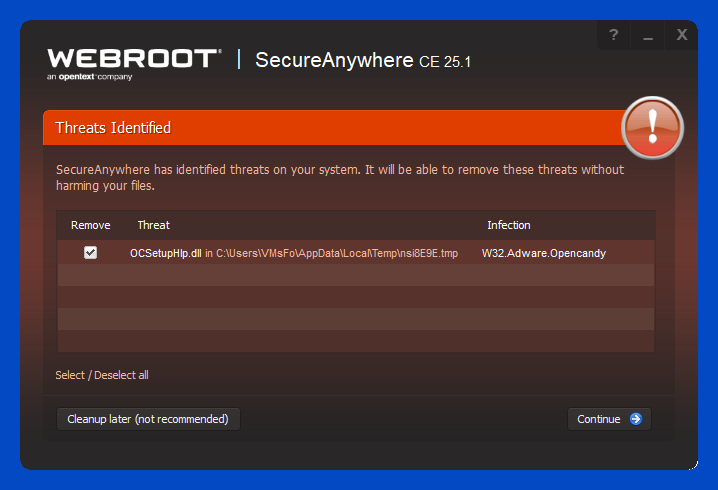The image size is (718, 490).
Task: Click the Threats Identified header bar
Action: coord(330,128)
